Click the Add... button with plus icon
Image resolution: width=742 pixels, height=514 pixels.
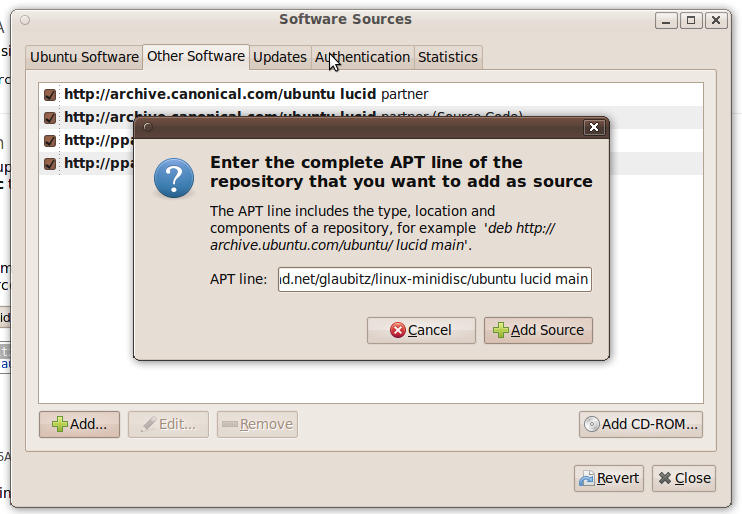pos(79,424)
